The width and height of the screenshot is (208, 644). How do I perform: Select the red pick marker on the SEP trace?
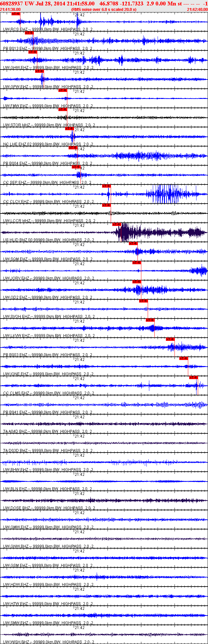coord(76,167)
